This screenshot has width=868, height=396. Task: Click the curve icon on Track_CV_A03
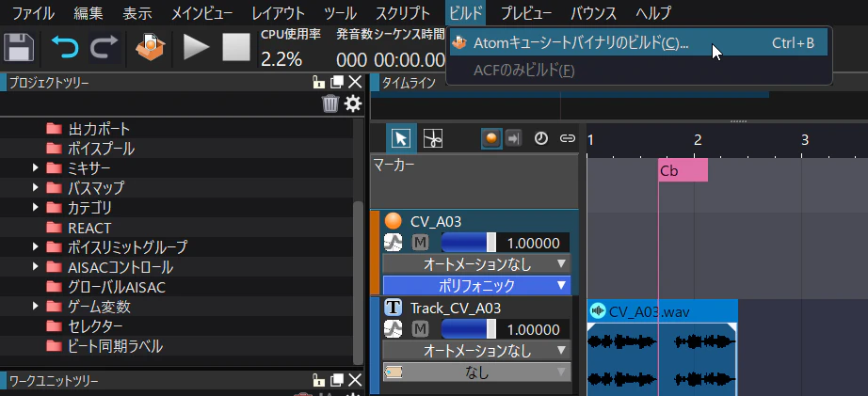coord(393,329)
